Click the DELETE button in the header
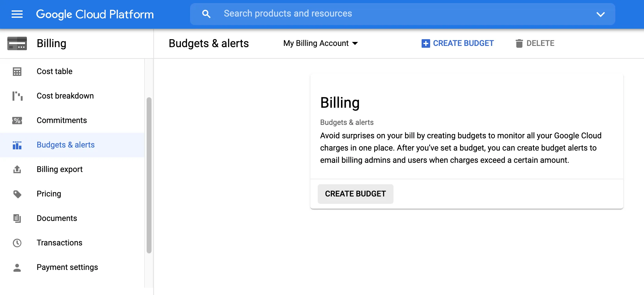Image resolution: width=644 pixels, height=295 pixels. [535, 43]
